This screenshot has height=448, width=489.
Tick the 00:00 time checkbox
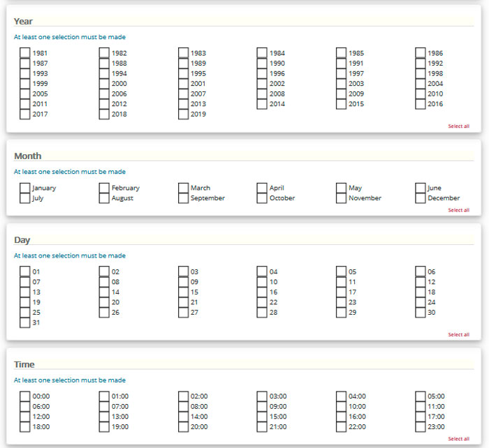(25, 396)
